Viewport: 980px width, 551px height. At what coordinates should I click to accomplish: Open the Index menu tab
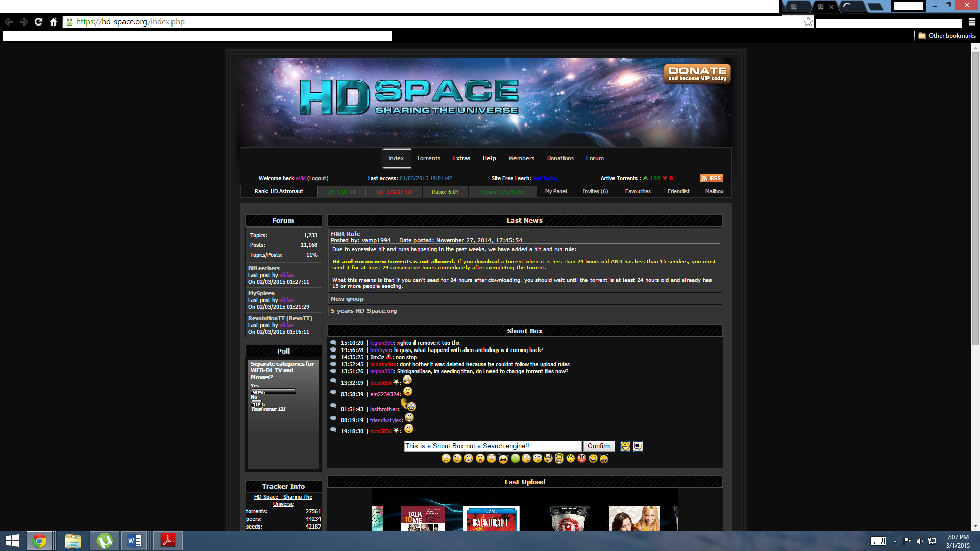396,158
